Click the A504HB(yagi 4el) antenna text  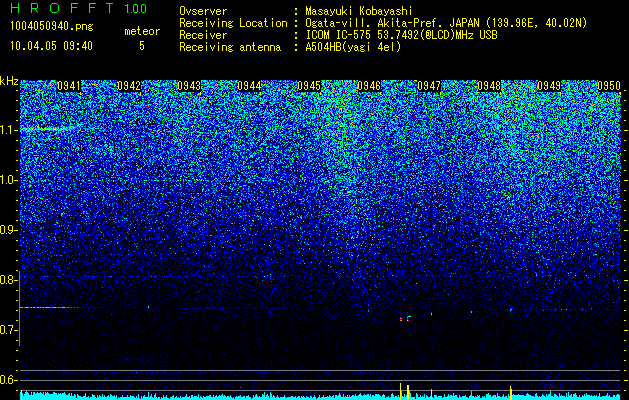tap(353, 47)
